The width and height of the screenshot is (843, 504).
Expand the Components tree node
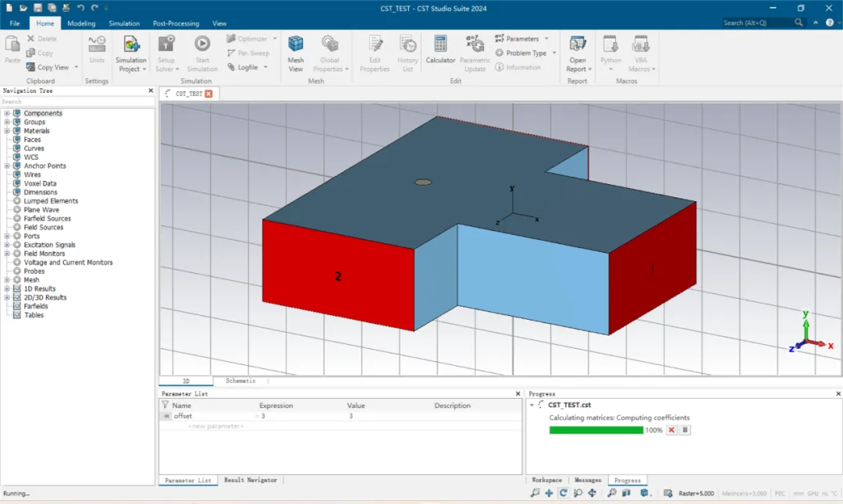point(7,113)
